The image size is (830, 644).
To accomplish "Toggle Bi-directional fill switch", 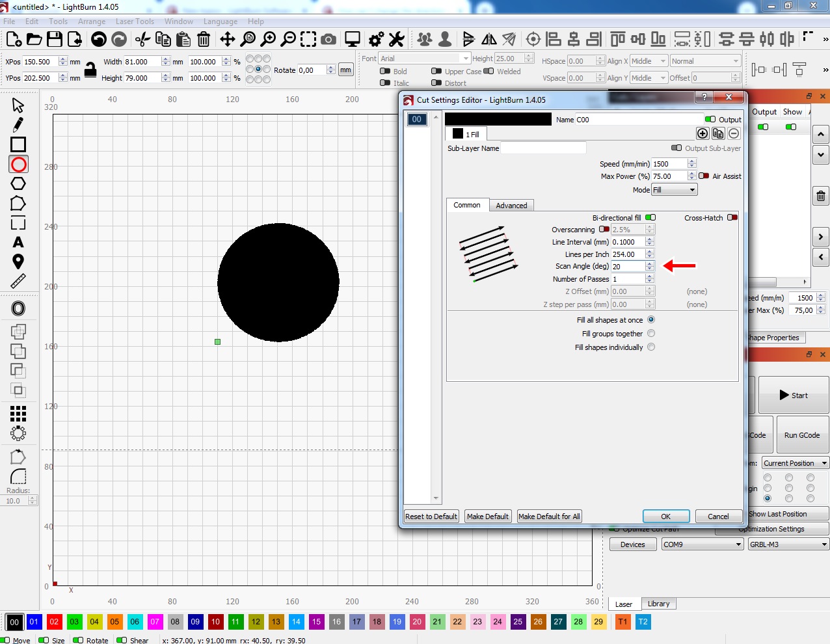I will (x=650, y=217).
